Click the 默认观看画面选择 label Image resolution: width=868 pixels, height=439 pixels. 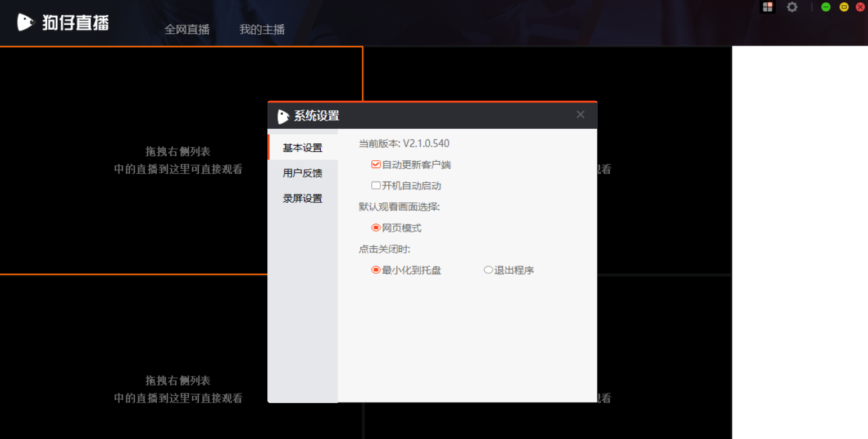399,207
